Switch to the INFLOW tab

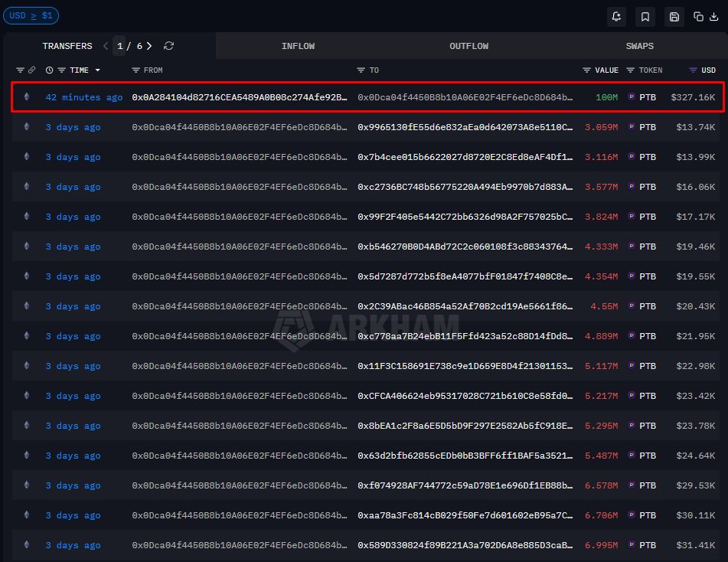[298, 46]
